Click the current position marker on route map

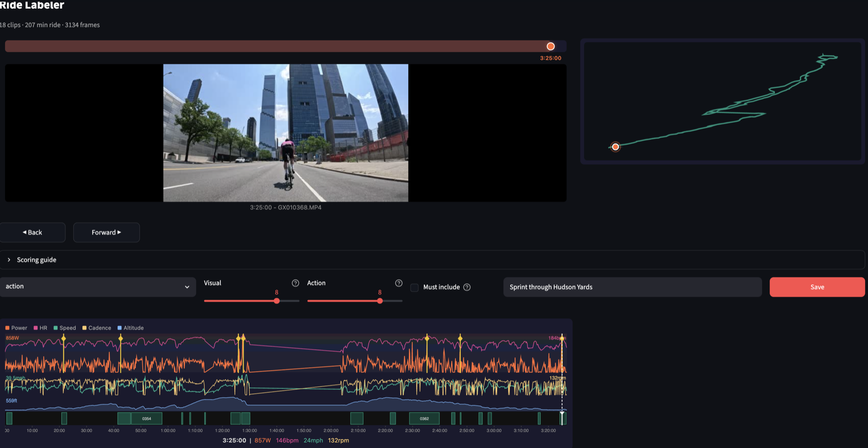tap(616, 147)
